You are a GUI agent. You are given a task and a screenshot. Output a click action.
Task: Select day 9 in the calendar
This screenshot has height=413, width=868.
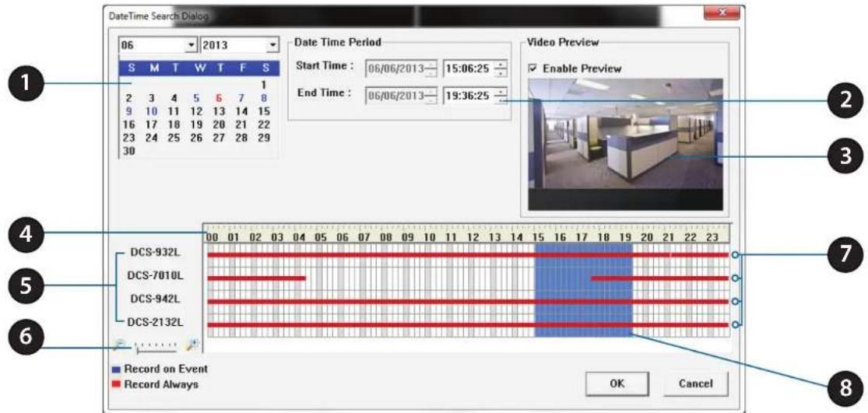128,110
